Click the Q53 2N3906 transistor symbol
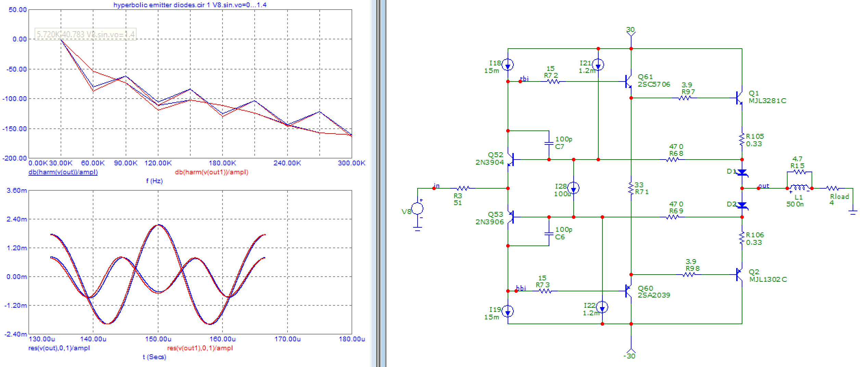The height and width of the screenshot is (367, 868). pyautogui.click(x=511, y=217)
